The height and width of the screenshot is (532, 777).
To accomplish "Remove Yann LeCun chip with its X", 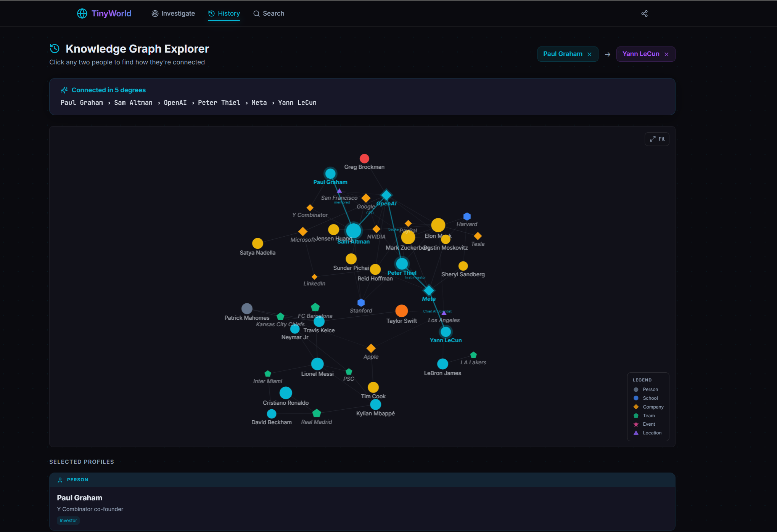I will pyautogui.click(x=666, y=54).
